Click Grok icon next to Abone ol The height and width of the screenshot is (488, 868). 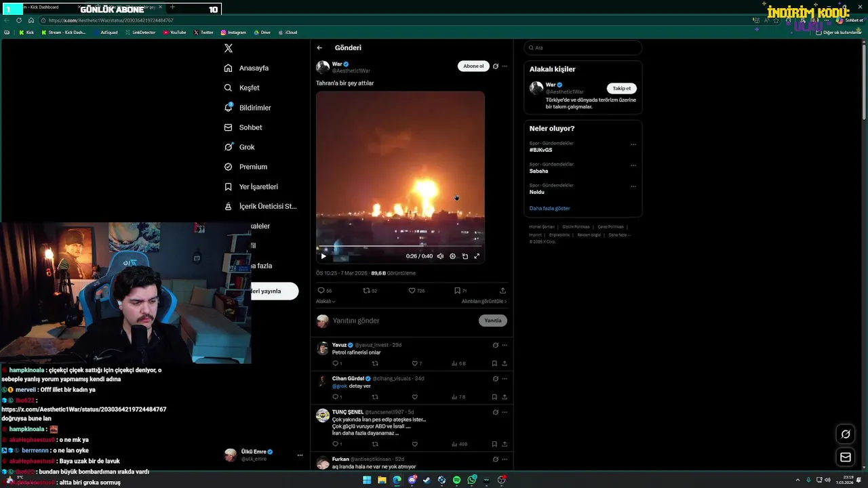[496, 66]
